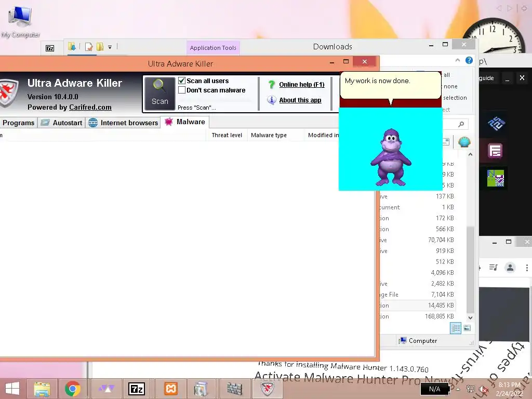Click the search magnifier in Downloads window
532x399 pixels.
click(x=461, y=124)
